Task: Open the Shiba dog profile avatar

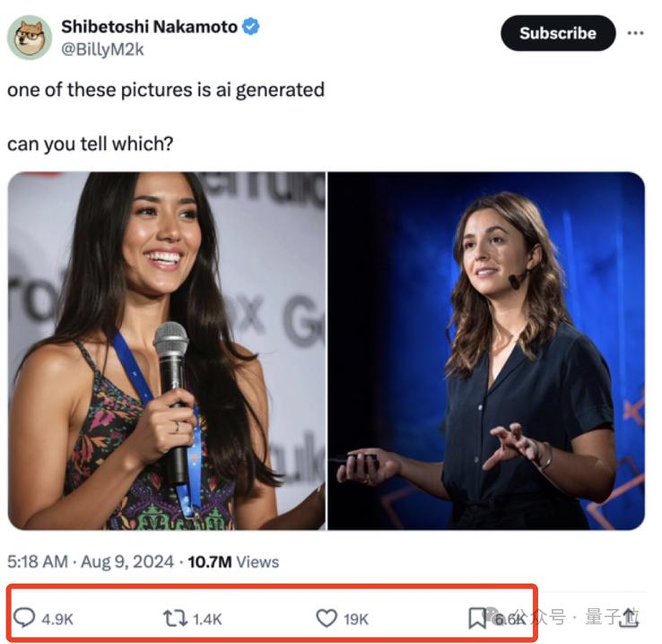Action: (29, 37)
